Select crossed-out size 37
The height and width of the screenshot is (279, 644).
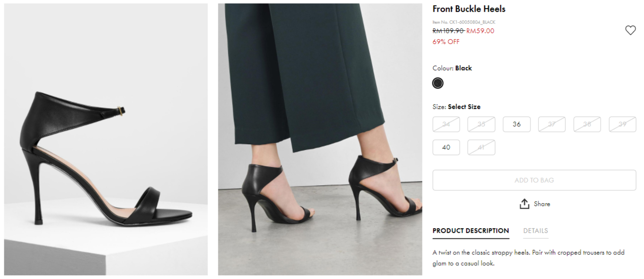pos(552,124)
